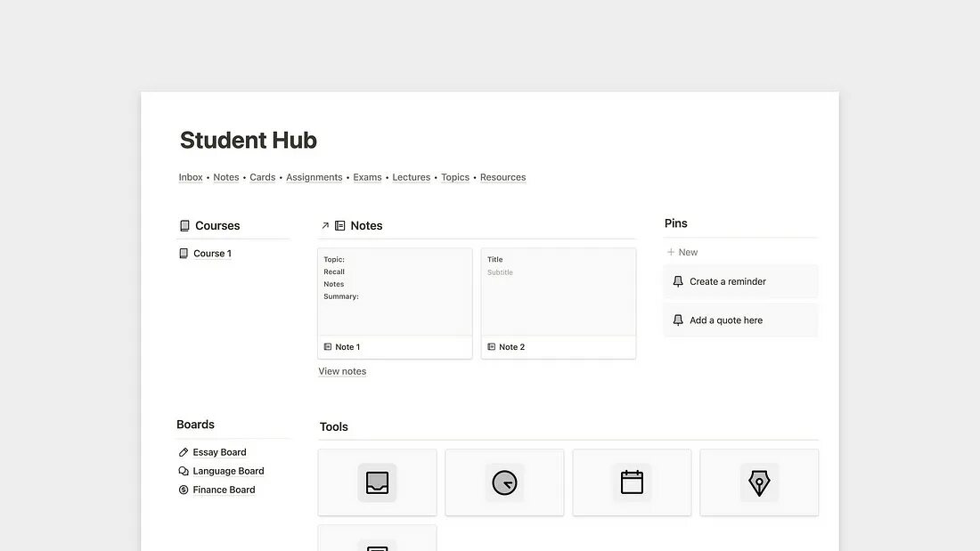
Task: Open Course 1
Action: pyautogui.click(x=213, y=253)
